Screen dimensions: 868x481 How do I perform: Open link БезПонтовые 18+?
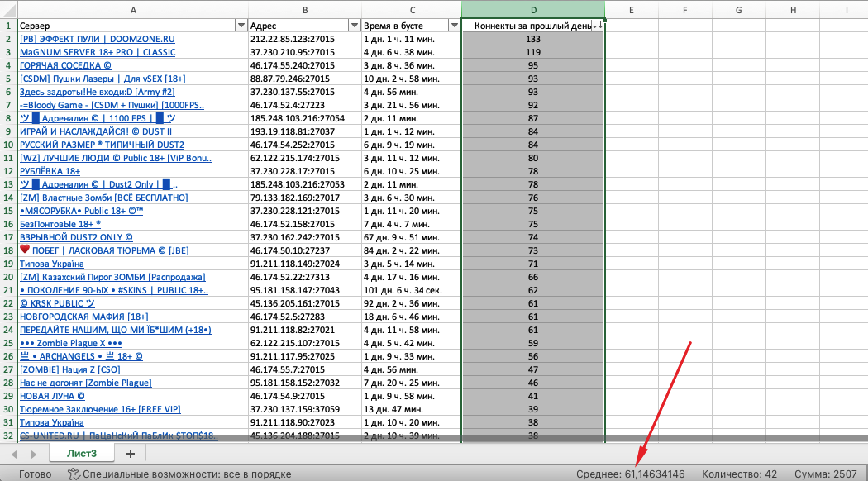[60, 224]
